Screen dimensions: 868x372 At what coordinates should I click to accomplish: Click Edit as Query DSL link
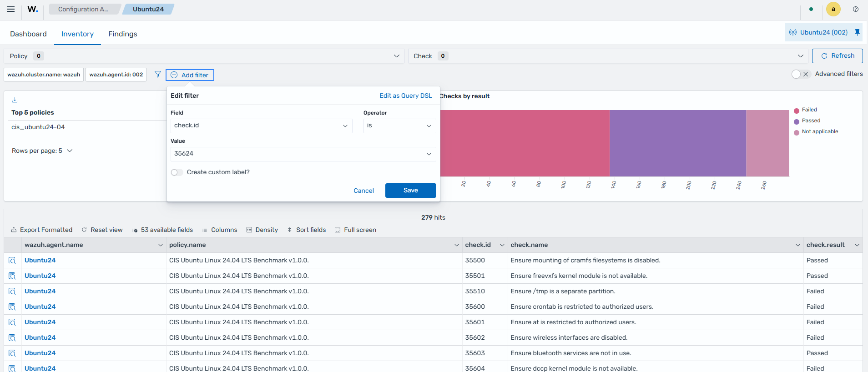pyautogui.click(x=406, y=96)
